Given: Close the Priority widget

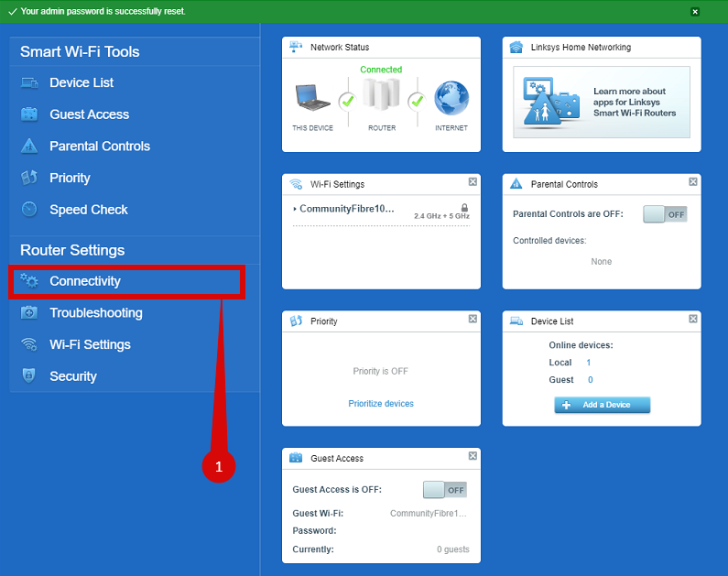Looking at the screenshot, I should click(473, 320).
